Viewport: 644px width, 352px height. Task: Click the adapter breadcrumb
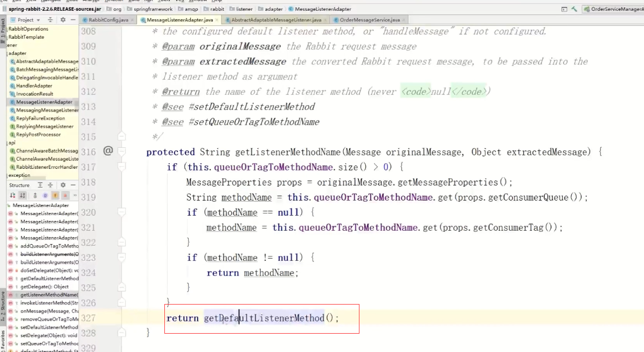tap(270, 9)
